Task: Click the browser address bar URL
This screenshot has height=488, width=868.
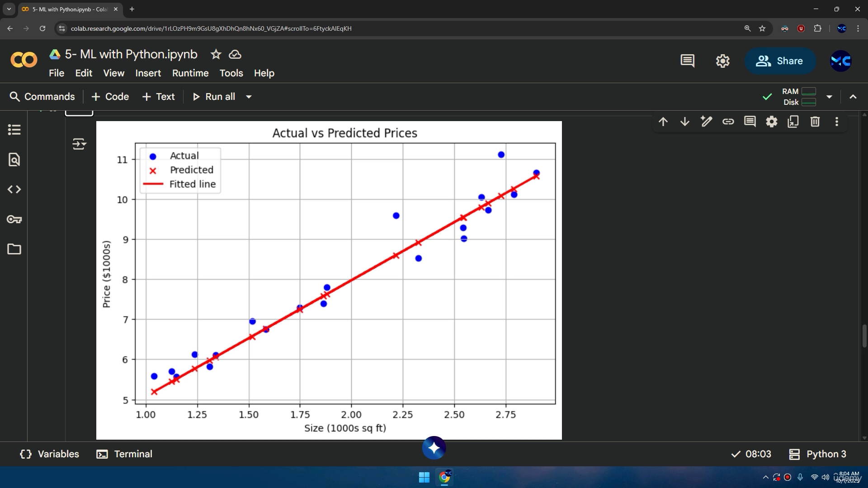Action: (x=211, y=28)
